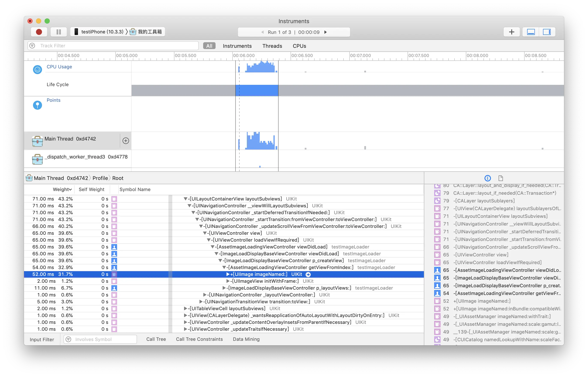Open the Call Tree Constraints options
Image resolution: width=588 pixels, height=377 pixels.
click(x=199, y=339)
